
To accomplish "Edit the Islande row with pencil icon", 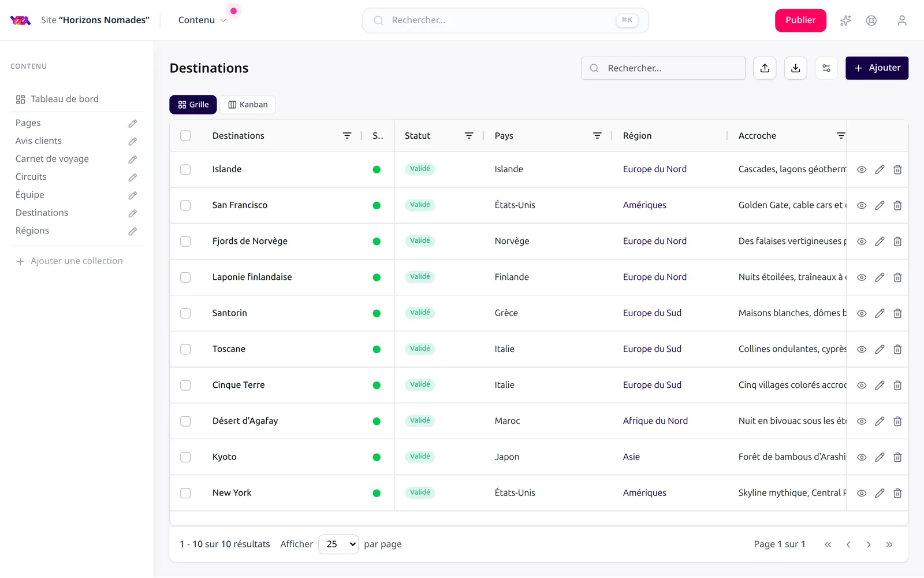I will point(880,169).
